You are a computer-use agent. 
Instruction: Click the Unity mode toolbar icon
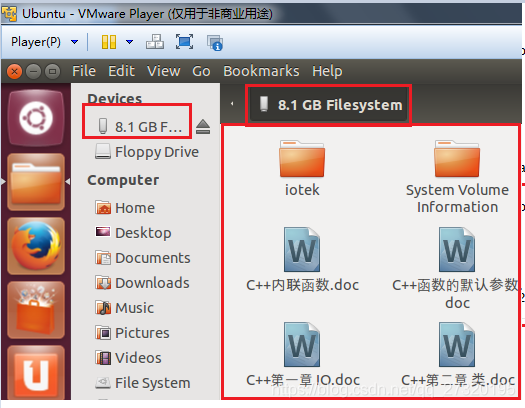coord(214,43)
